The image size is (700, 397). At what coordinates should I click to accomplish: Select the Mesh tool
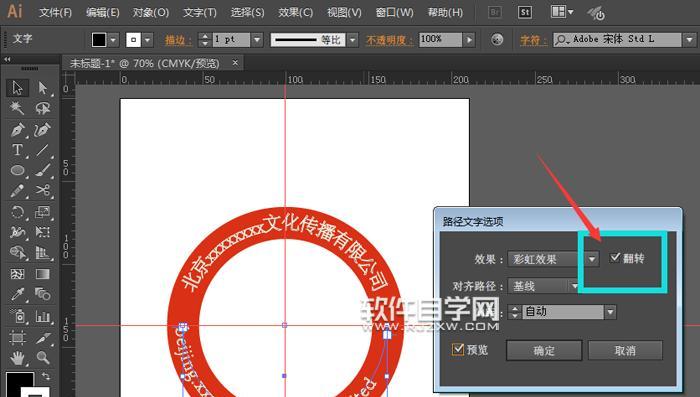pyautogui.click(x=17, y=273)
